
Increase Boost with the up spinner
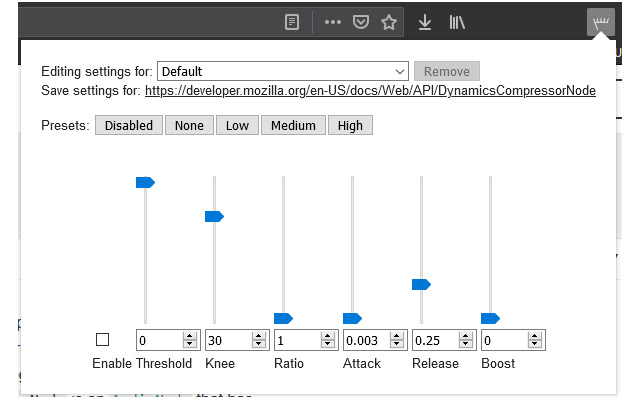[x=535, y=336]
